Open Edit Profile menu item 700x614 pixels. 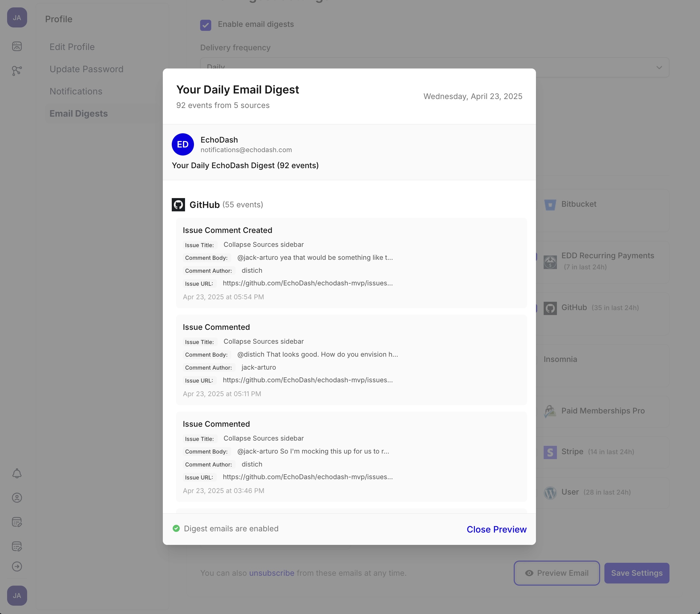tap(72, 47)
